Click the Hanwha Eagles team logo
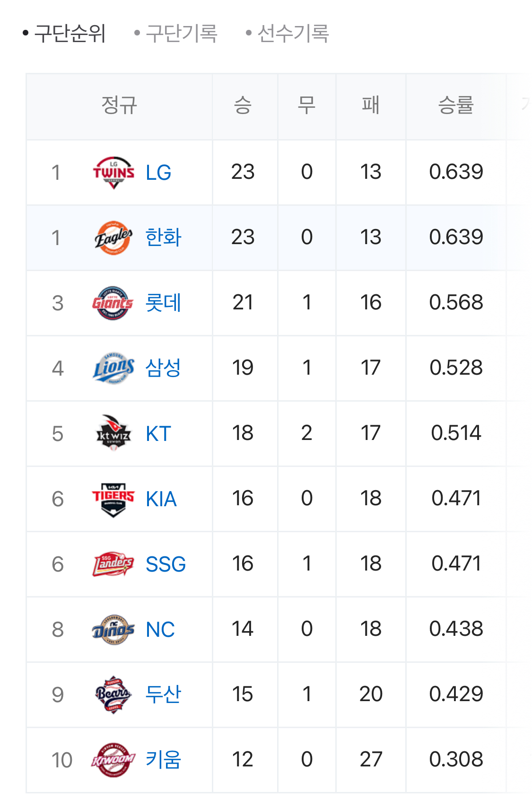 pos(113,238)
